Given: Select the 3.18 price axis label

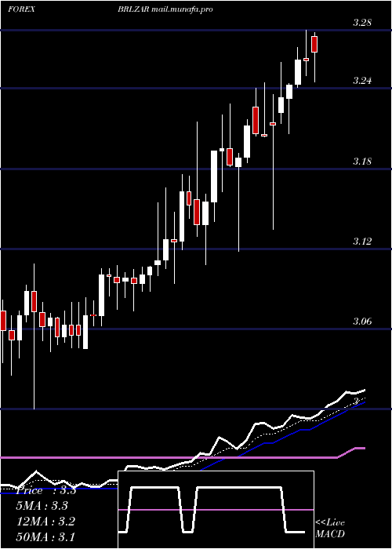Looking at the screenshot, I should (362, 162).
